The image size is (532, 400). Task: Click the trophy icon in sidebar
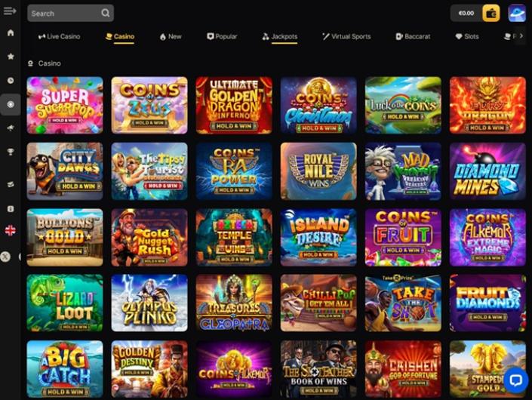click(x=11, y=152)
